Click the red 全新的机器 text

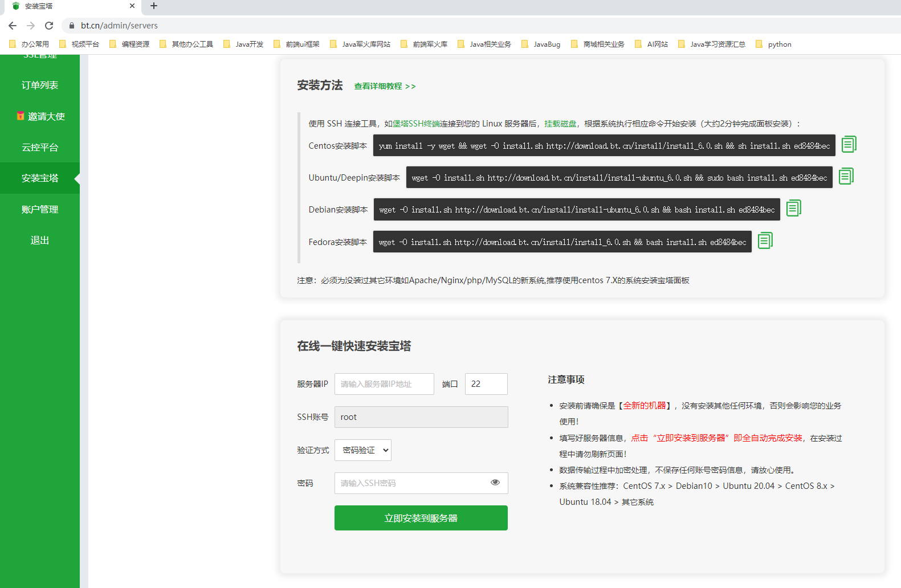[645, 406]
